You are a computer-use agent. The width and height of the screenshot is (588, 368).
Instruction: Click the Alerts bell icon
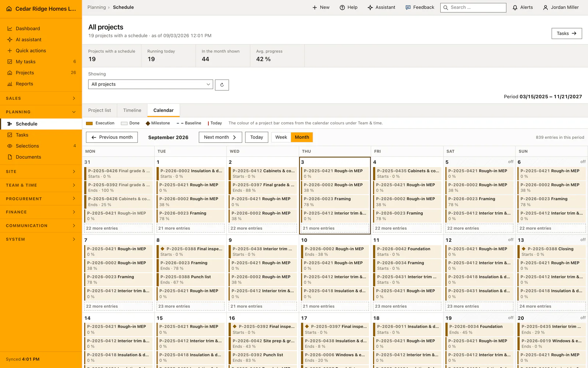tap(515, 7)
